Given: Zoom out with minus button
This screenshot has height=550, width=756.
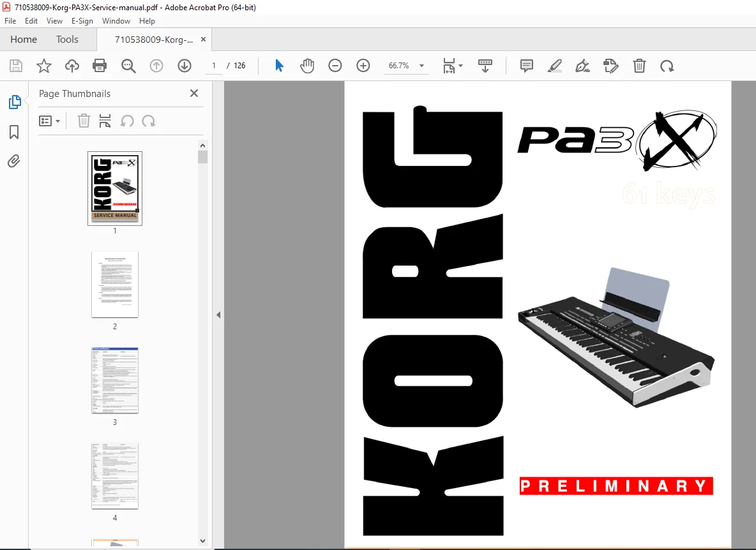Looking at the screenshot, I should click(335, 66).
